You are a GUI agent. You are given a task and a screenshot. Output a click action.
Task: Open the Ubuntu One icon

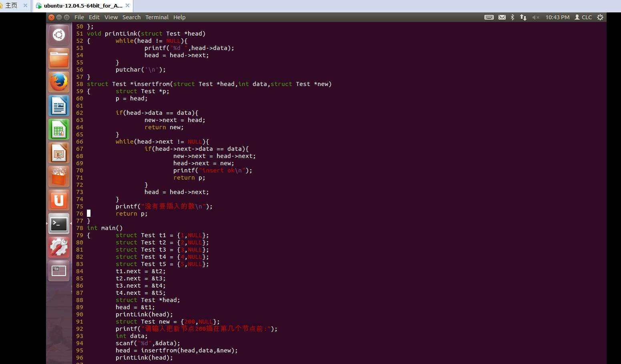(x=59, y=200)
